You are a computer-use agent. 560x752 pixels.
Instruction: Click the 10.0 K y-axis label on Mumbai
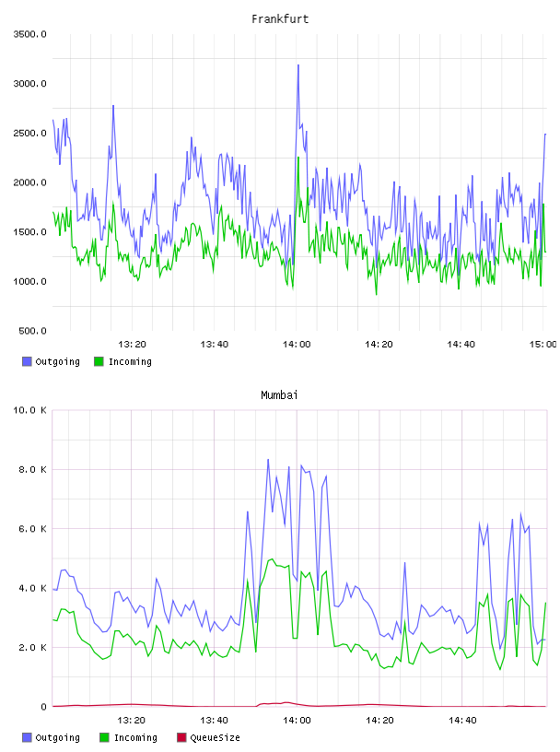click(x=29, y=410)
